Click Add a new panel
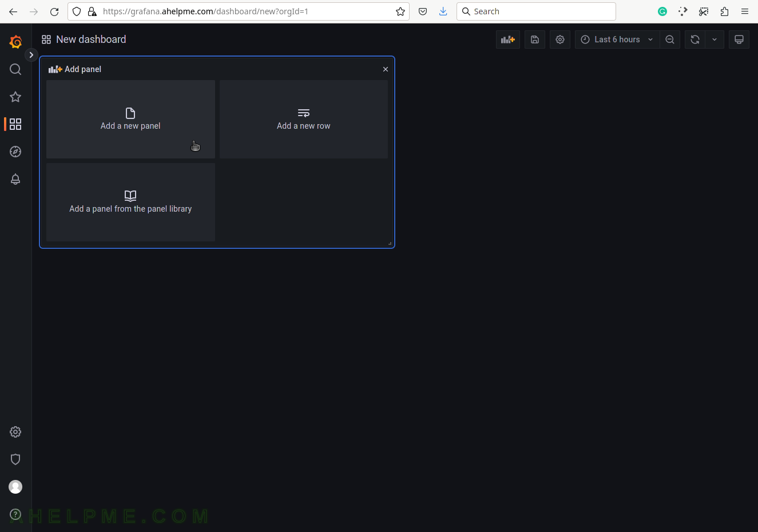This screenshot has width=758, height=532. click(x=130, y=119)
